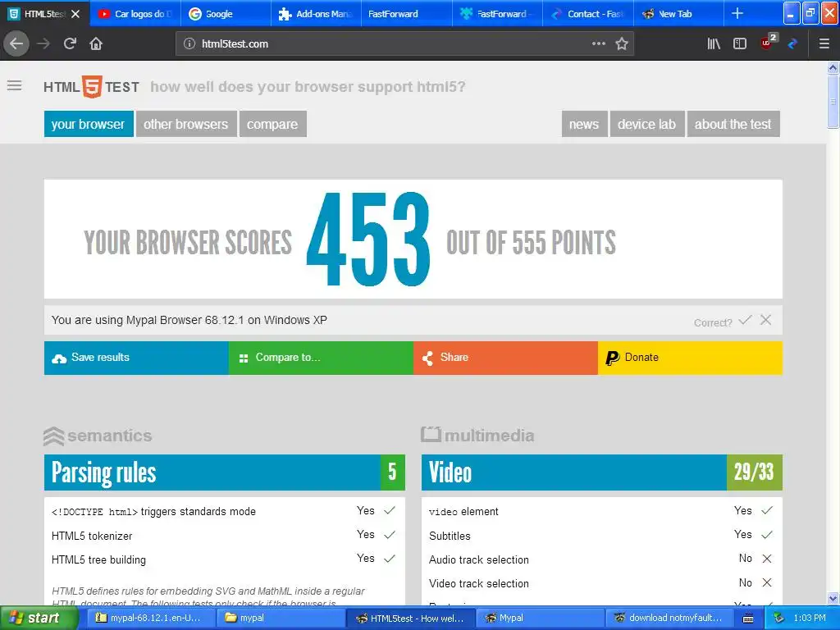Click the taskbar clock showing 1:03 PM
840x630 pixels.
[x=810, y=618]
